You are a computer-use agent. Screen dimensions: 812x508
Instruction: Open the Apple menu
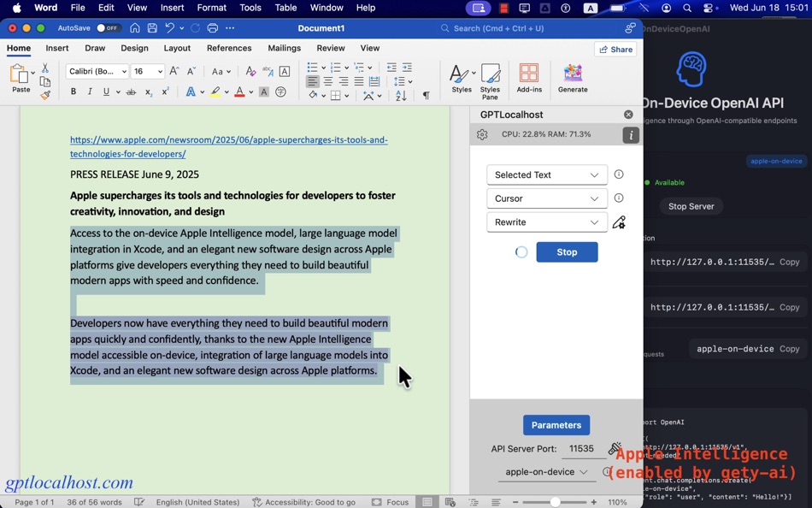[x=17, y=8]
